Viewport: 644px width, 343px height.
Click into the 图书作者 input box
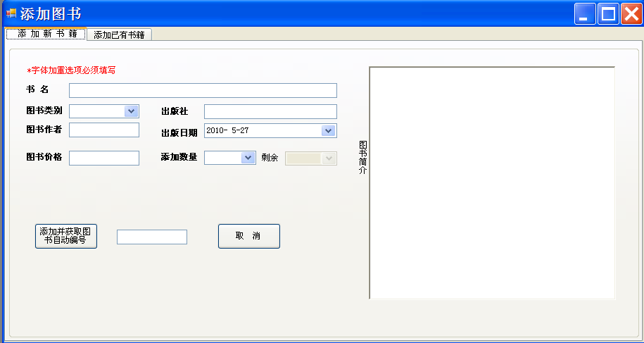coord(104,130)
